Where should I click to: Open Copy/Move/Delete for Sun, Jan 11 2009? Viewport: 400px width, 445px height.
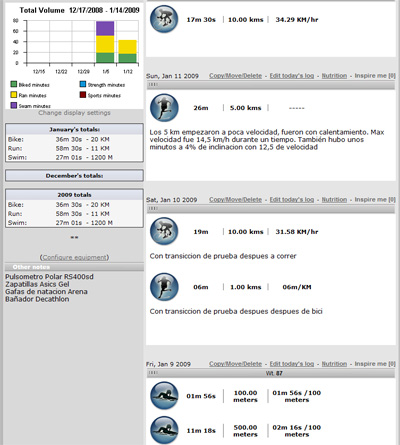pyautogui.click(x=235, y=76)
